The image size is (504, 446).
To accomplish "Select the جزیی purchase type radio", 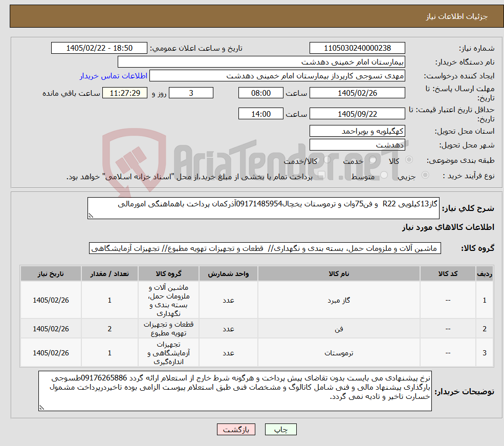I will click(x=425, y=175).
